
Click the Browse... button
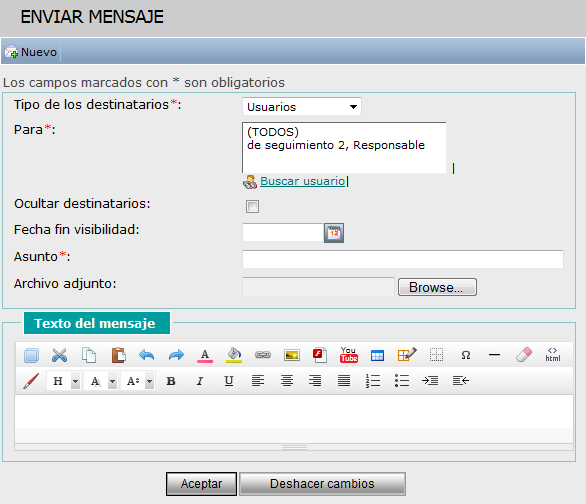[437, 287]
